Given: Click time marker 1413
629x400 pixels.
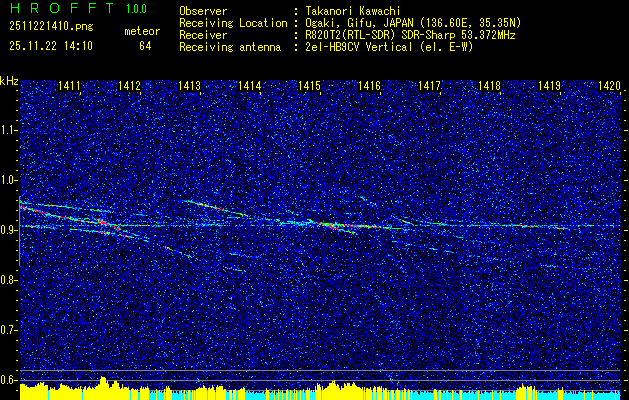Looking at the screenshot, I should click(x=189, y=85).
